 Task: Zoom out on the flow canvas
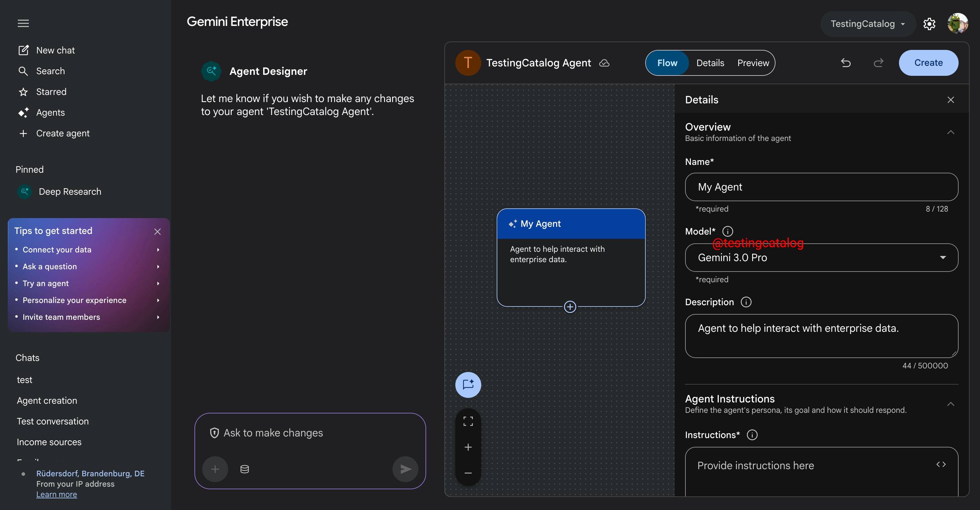tap(468, 473)
